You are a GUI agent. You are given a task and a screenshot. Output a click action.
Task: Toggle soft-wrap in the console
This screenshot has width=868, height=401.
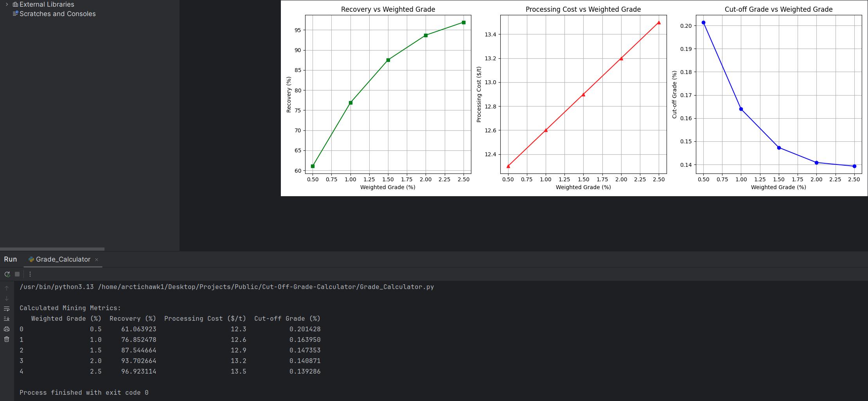pyautogui.click(x=7, y=309)
